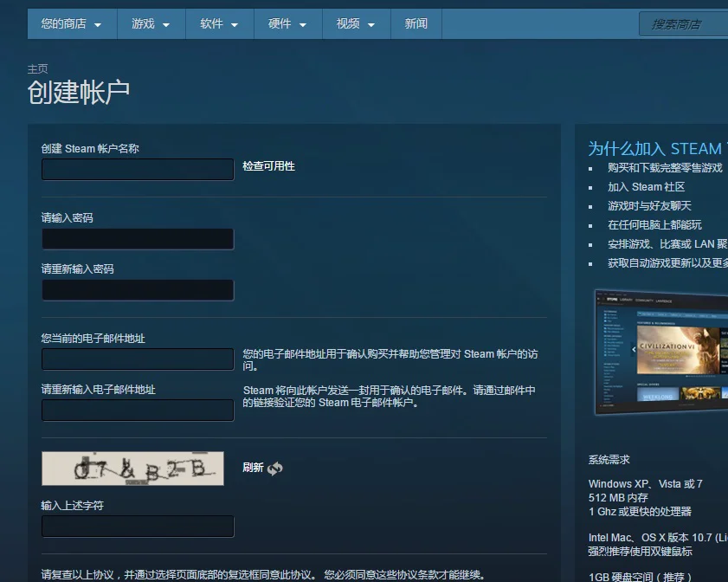Click 检查可用性 to check the name
Viewport: 728px width, 582px height.
[268, 166]
